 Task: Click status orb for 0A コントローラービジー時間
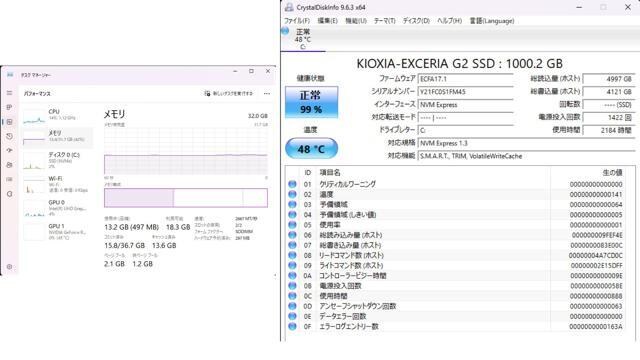292,276
